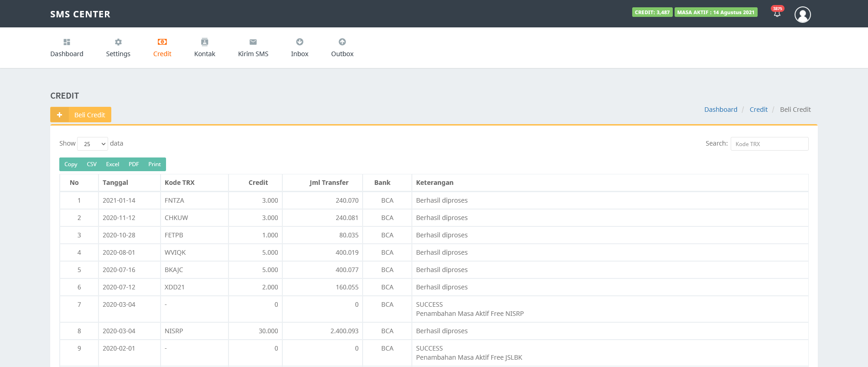Click transfer amount 240.081
The height and width of the screenshot is (367, 868).
[347, 218]
